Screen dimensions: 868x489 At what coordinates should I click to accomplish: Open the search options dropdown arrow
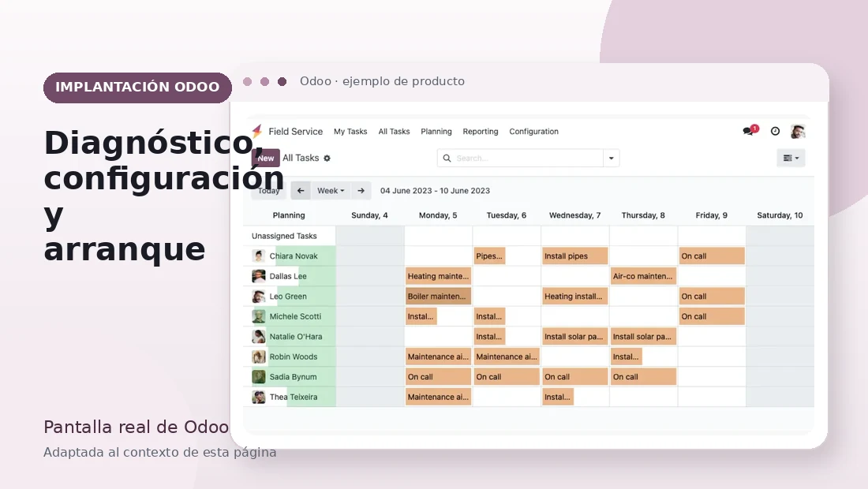[611, 159]
